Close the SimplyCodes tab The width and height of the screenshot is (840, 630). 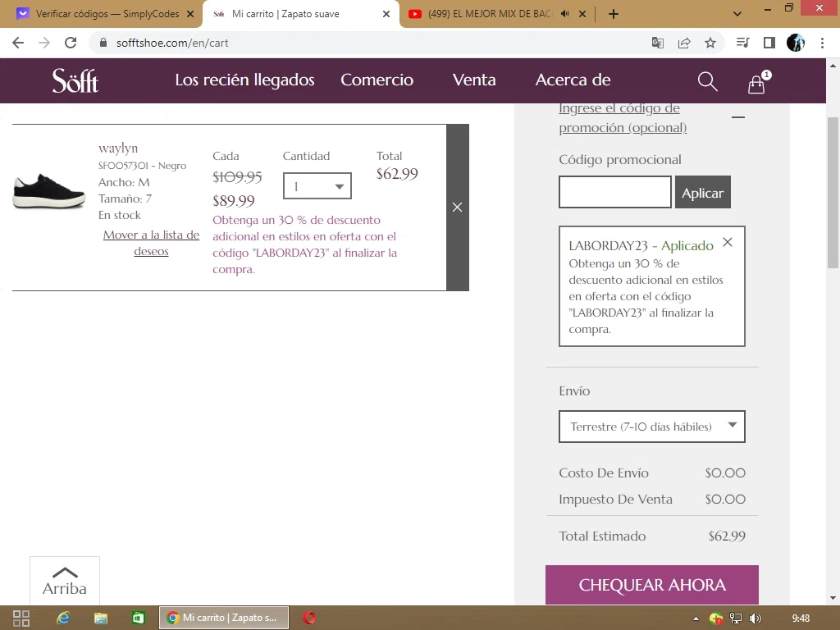click(190, 14)
